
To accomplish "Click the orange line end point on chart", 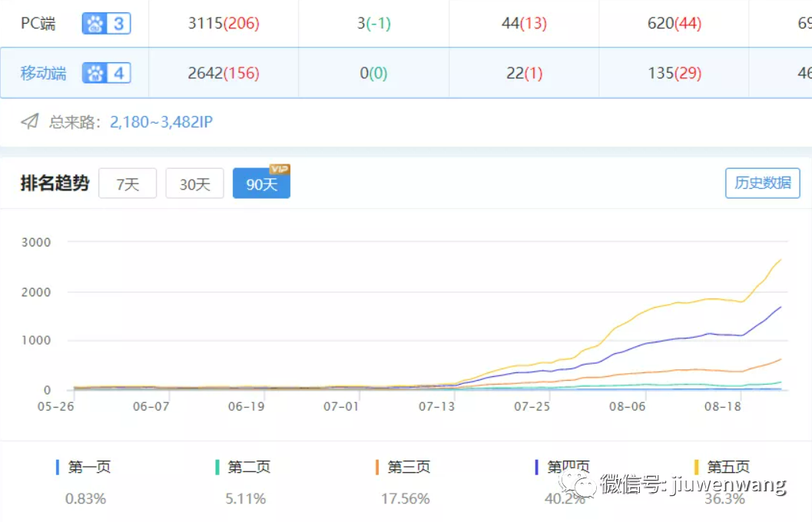I will click(x=781, y=359).
